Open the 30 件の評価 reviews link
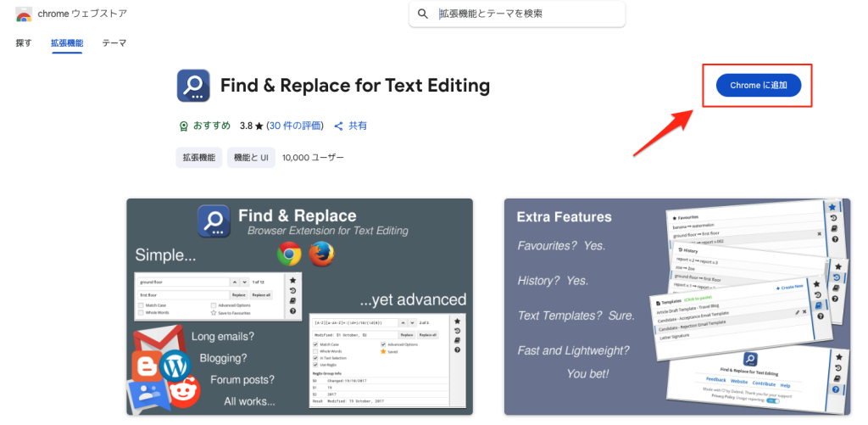The height and width of the screenshot is (425, 868). point(295,126)
